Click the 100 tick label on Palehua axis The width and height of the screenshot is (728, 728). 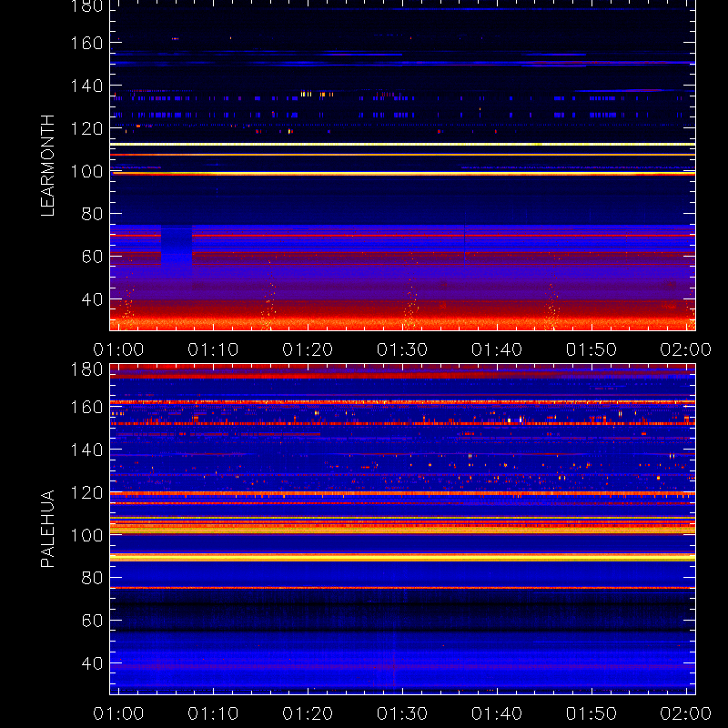(x=86, y=535)
